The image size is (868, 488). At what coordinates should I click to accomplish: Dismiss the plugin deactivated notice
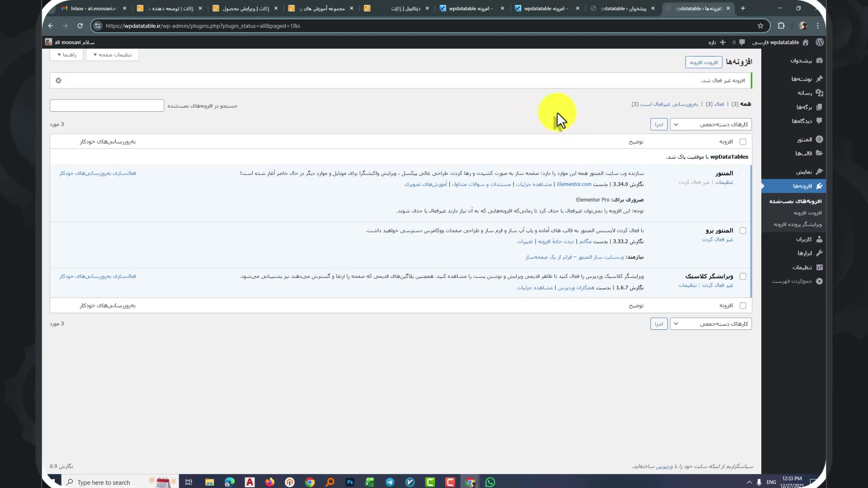[x=58, y=80]
